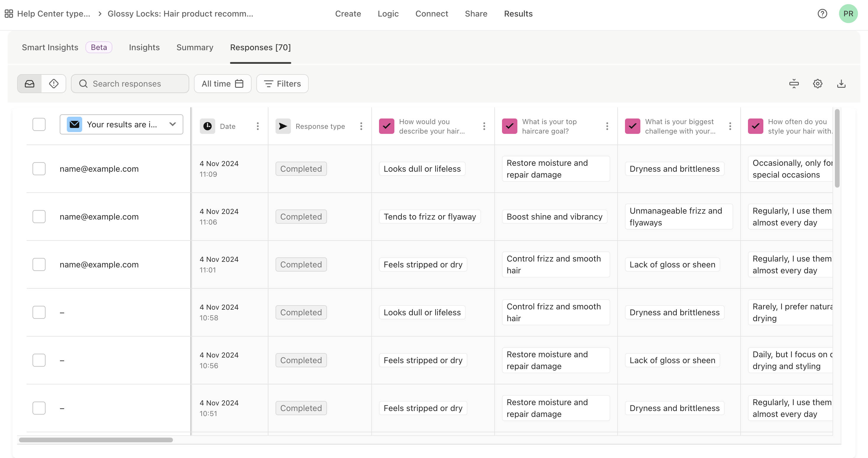Open biggest challenge column three-dot menu
Image resolution: width=868 pixels, height=458 pixels.
[730, 126]
